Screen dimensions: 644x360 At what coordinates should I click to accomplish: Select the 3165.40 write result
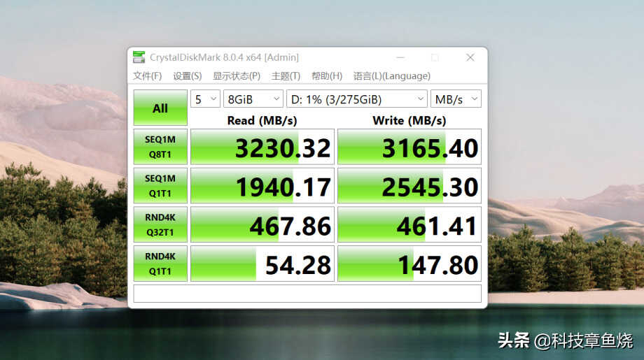pyautogui.click(x=409, y=147)
